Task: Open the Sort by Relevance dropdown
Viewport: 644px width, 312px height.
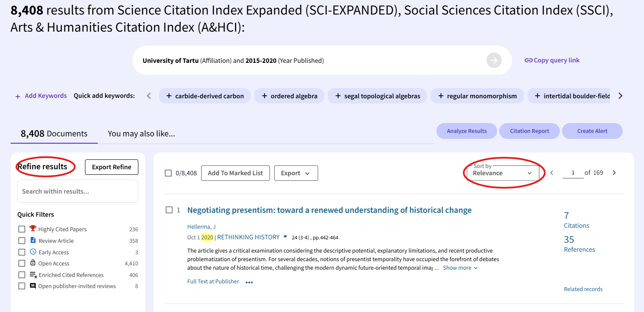Action: click(x=502, y=173)
